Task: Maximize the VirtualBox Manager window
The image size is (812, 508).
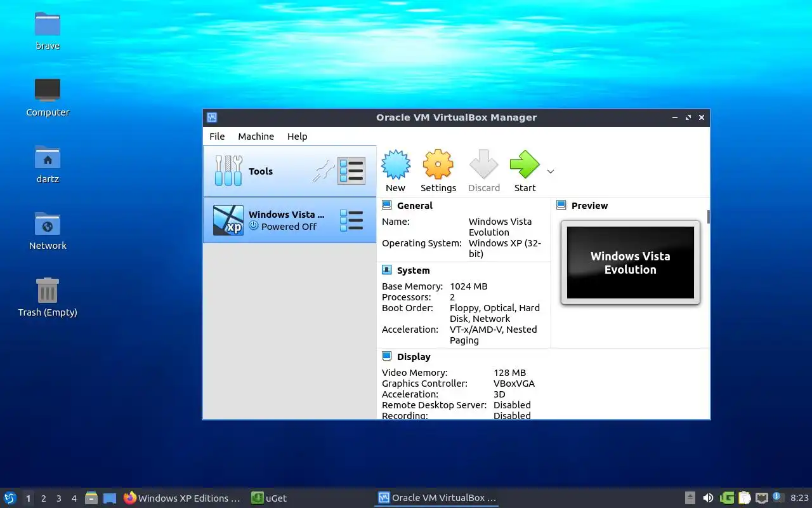Action: pyautogui.click(x=688, y=117)
